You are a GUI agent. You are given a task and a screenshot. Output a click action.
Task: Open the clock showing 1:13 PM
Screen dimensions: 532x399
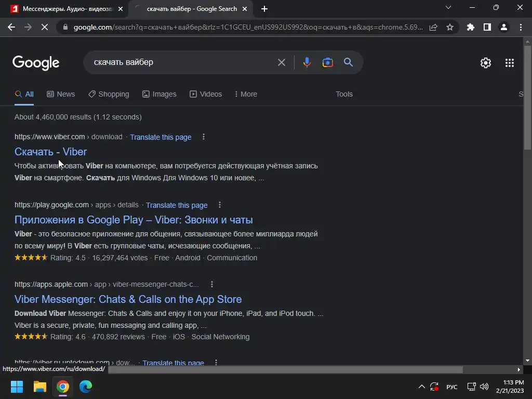510,387
